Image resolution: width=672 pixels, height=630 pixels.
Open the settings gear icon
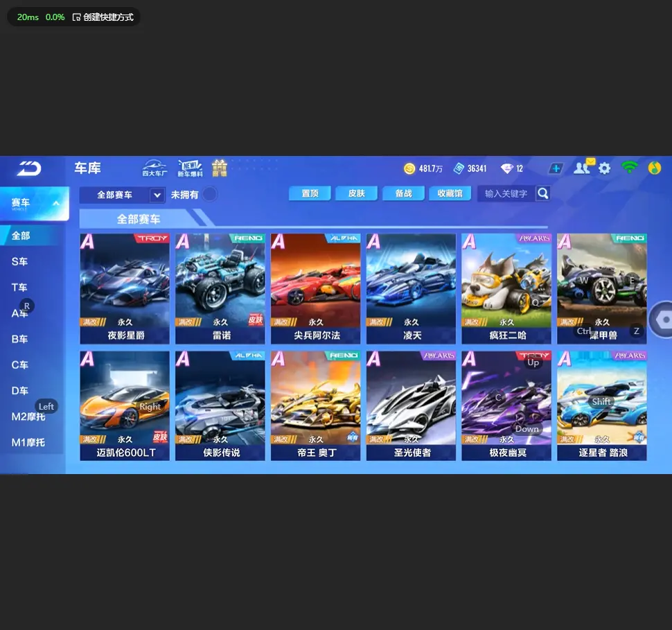point(604,168)
